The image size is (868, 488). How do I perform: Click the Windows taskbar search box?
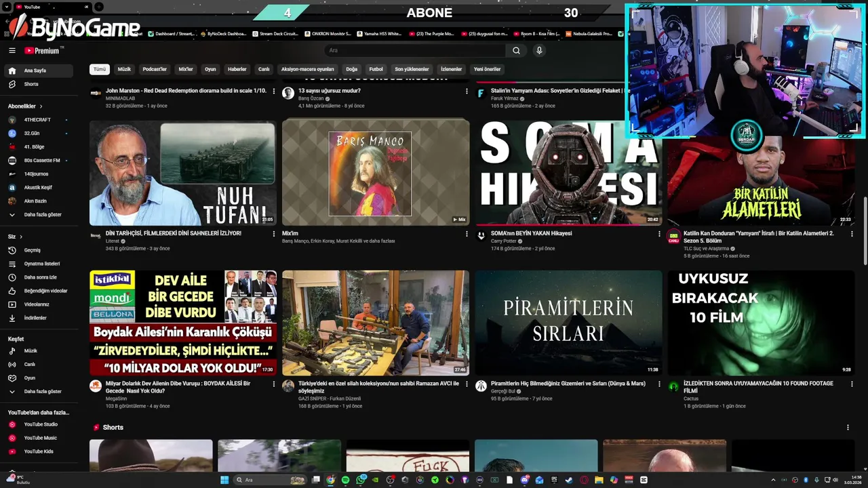tap(271, 480)
